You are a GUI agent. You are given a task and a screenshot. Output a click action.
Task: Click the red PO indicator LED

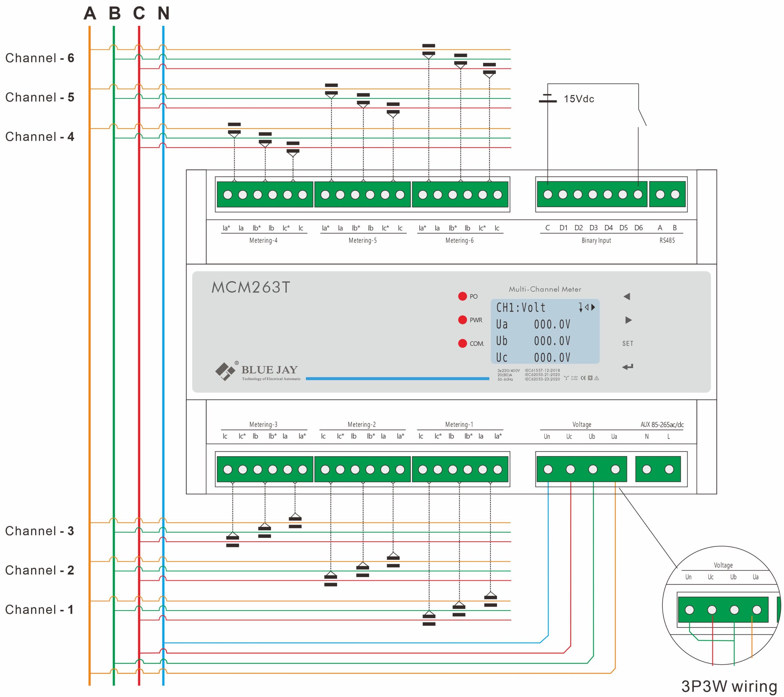point(462,296)
